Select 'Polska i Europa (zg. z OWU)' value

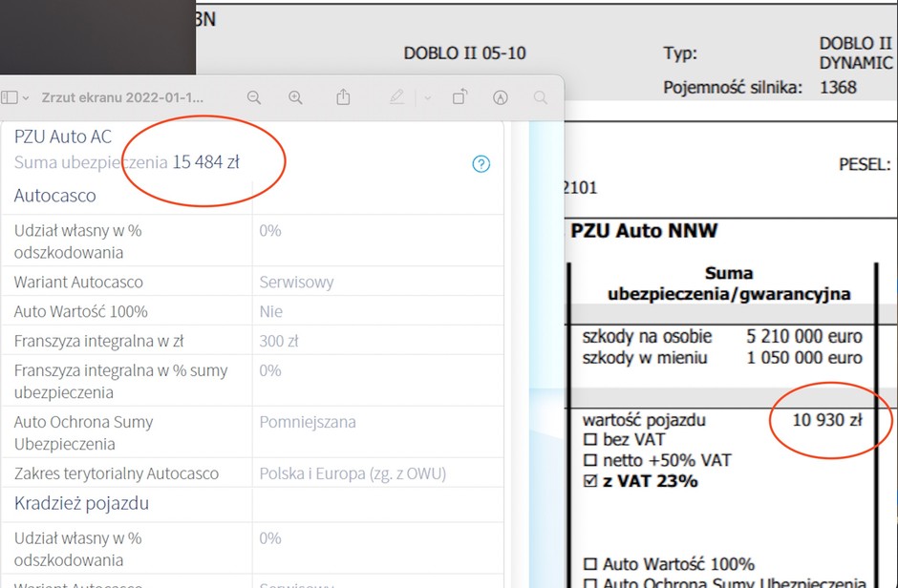click(353, 473)
